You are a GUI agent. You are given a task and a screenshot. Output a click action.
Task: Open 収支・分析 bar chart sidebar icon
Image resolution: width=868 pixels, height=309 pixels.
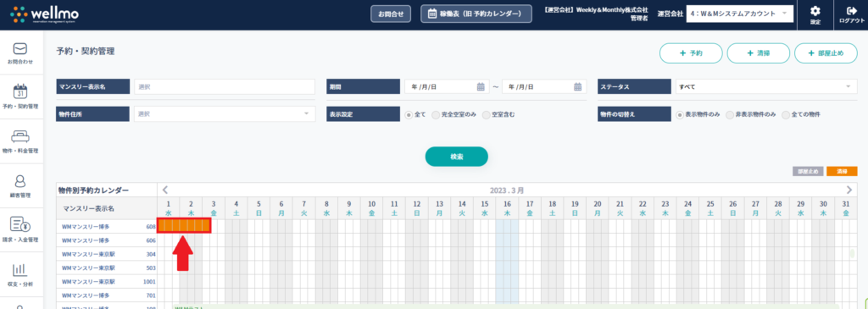(20, 270)
